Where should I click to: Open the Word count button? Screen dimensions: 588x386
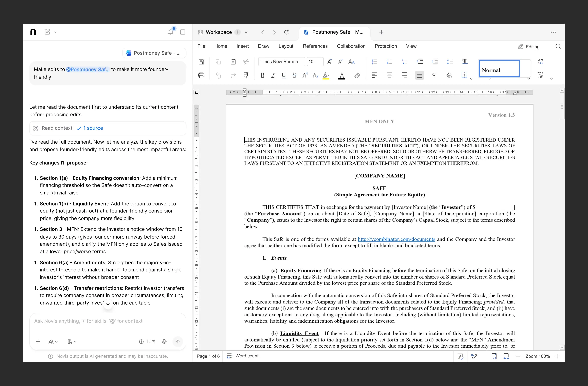click(242, 356)
